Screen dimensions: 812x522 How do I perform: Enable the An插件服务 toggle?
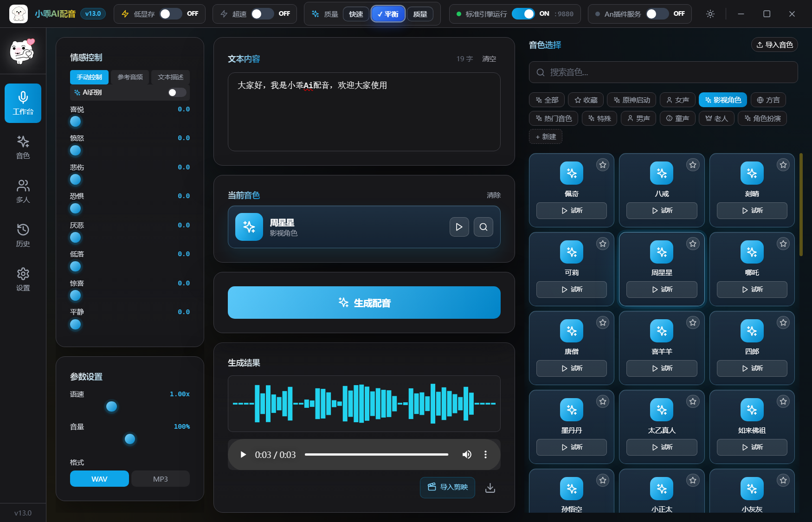(x=657, y=14)
